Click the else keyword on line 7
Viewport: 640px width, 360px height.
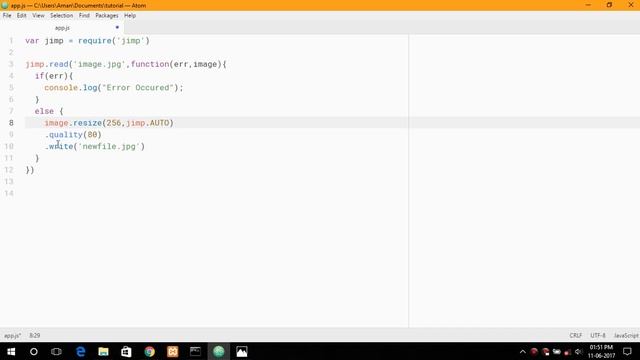pyautogui.click(x=44, y=111)
